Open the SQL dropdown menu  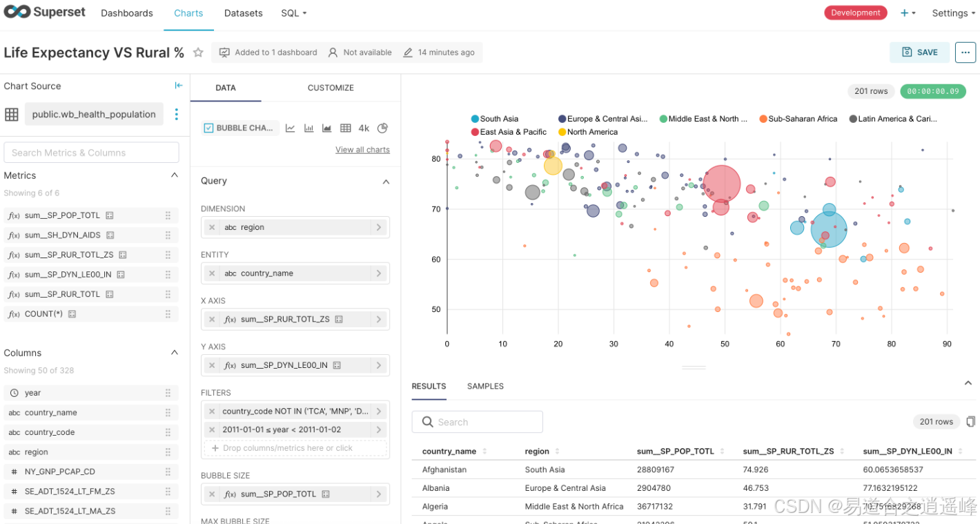294,13
